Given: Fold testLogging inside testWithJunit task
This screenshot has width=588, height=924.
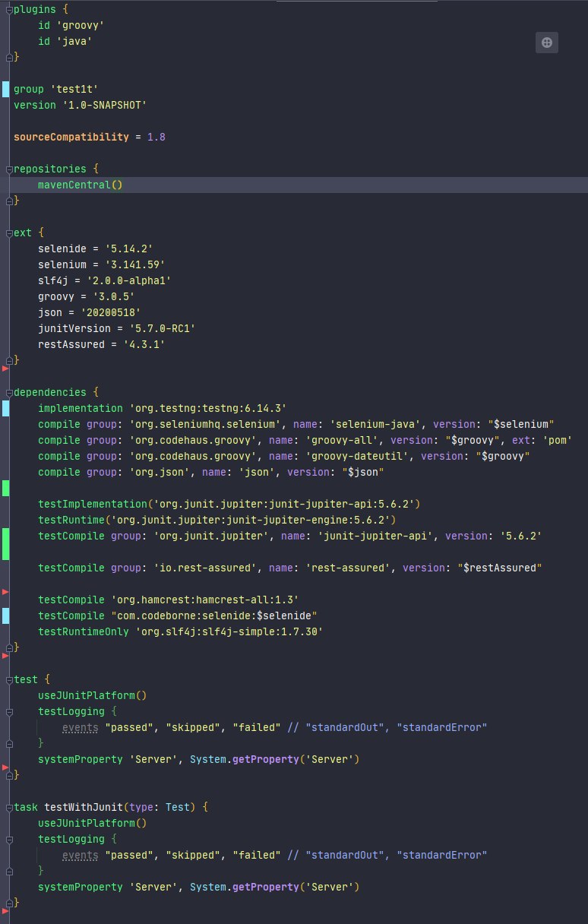Looking at the screenshot, I should [x=8, y=839].
